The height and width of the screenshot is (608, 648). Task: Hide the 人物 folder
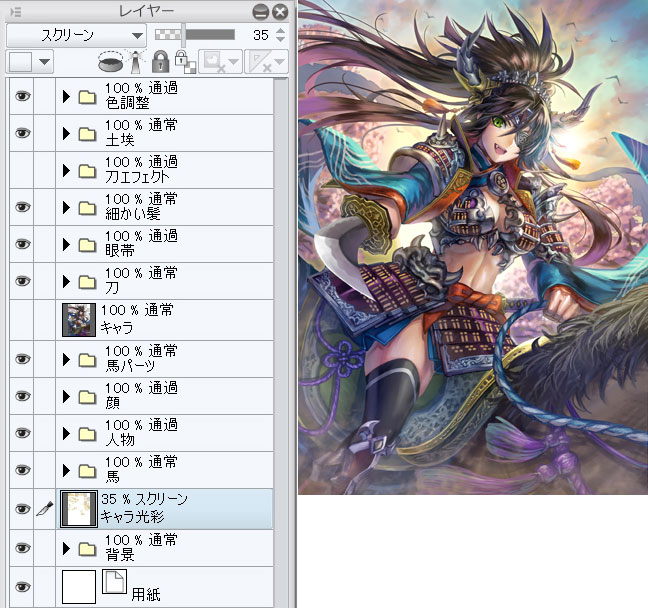pyautogui.click(x=22, y=433)
